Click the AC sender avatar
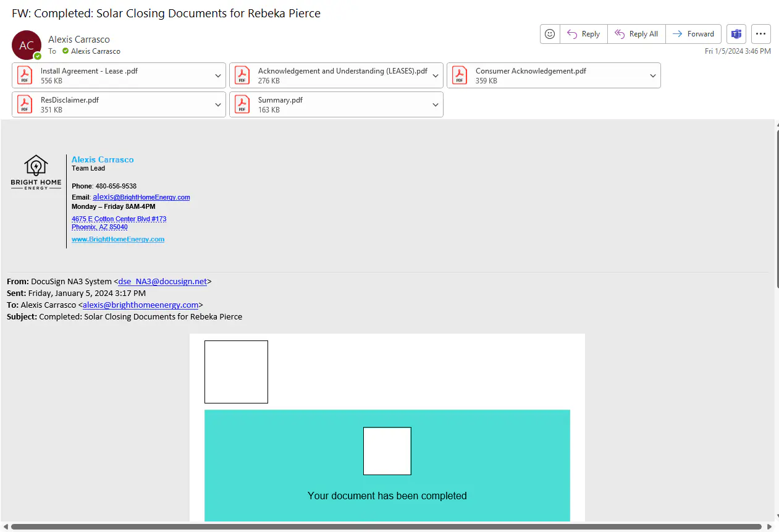This screenshot has height=532, width=779. pos(27,45)
